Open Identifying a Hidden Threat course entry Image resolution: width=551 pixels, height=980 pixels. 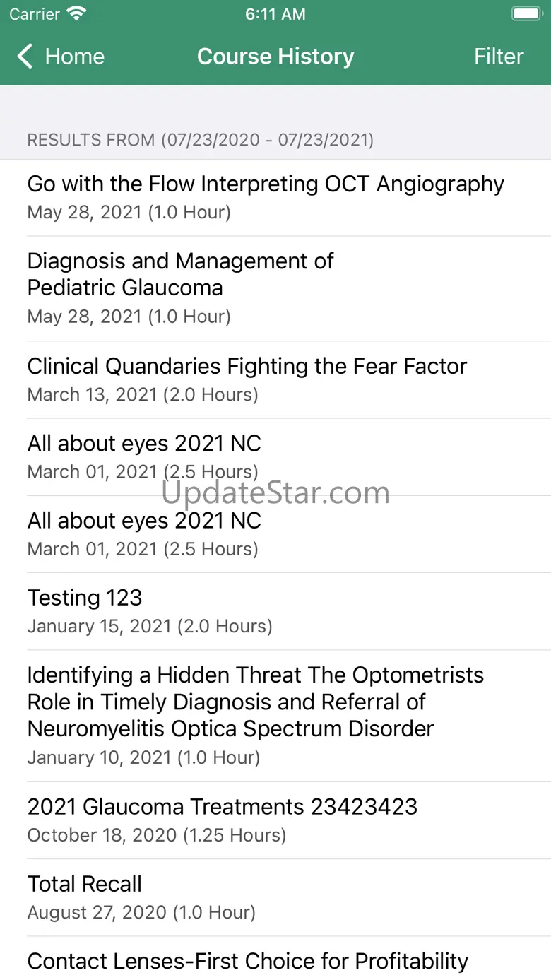pyautogui.click(x=275, y=716)
